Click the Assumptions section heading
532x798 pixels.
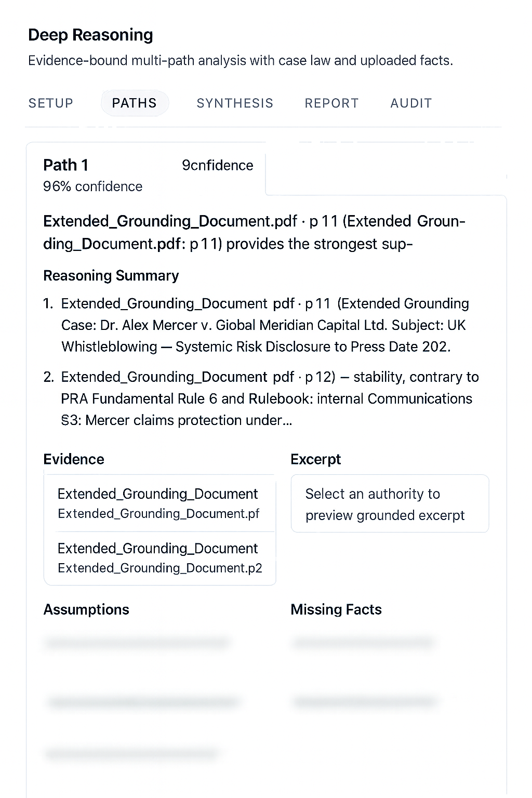point(86,609)
